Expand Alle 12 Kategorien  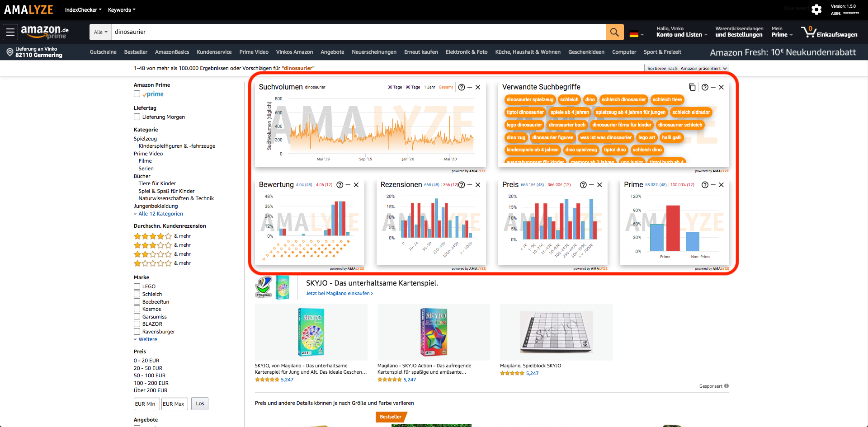click(160, 214)
